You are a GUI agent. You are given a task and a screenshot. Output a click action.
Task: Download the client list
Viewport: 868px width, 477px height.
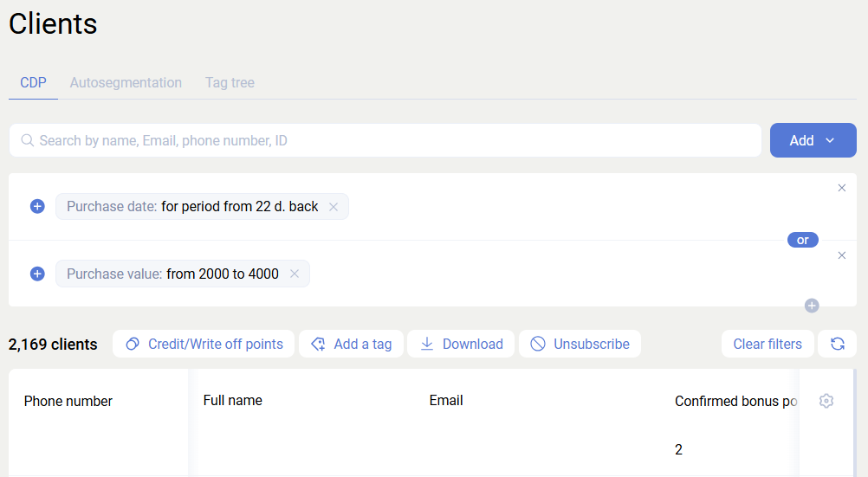pos(461,344)
